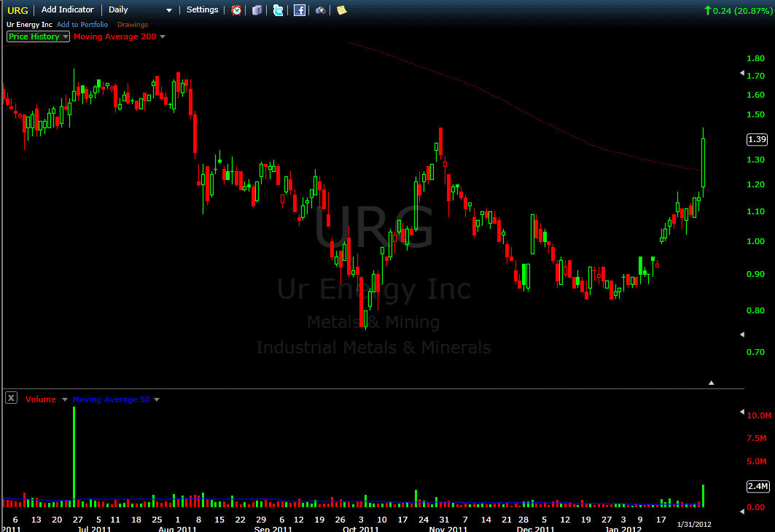Viewport: 775px width, 532px height.
Task: Select the Moving Average 50 label
Action: click(x=112, y=399)
